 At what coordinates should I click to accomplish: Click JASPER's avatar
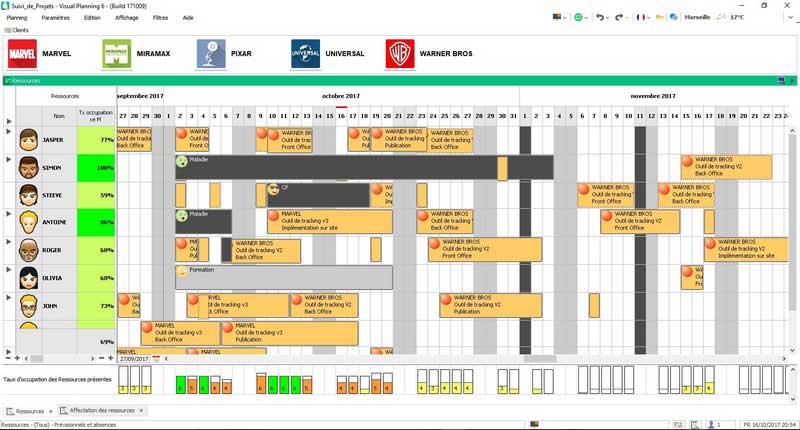(x=29, y=140)
